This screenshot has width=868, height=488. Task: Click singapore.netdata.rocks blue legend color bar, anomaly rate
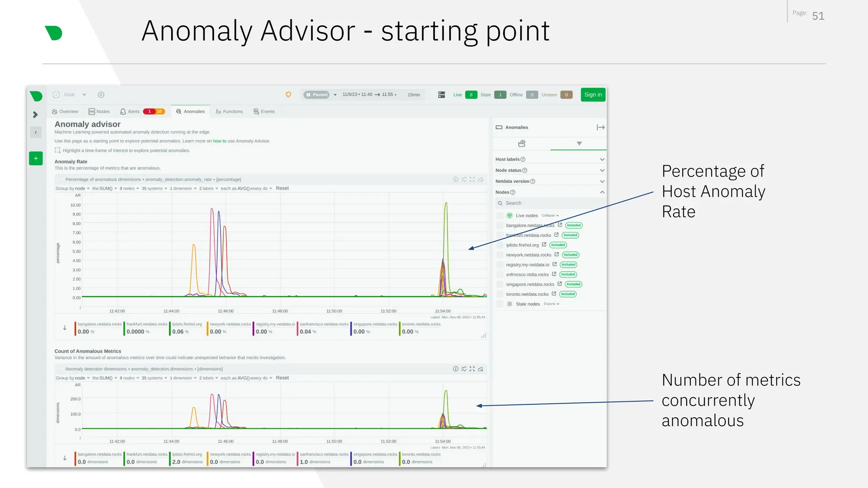coord(351,328)
